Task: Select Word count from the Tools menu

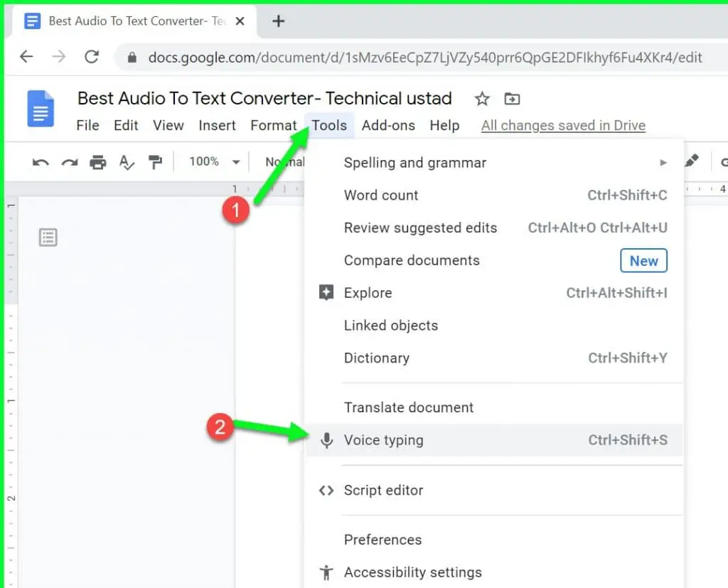Action: (x=381, y=196)
